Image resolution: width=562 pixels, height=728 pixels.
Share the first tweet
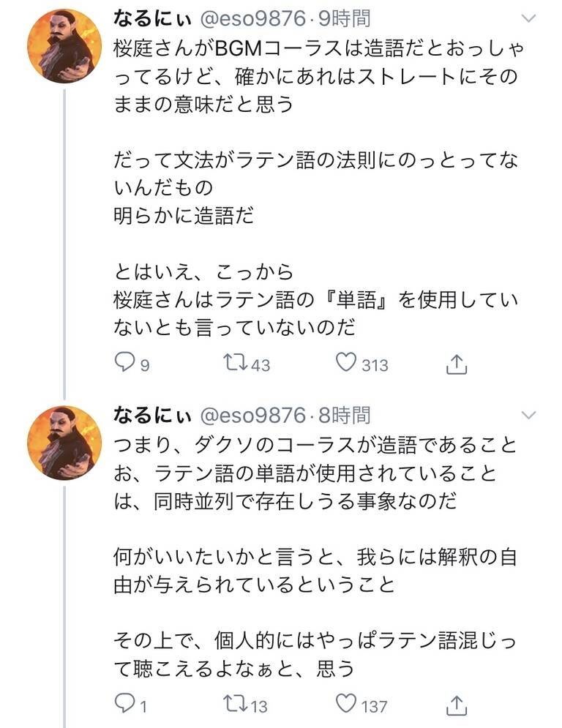pos(455,363)
